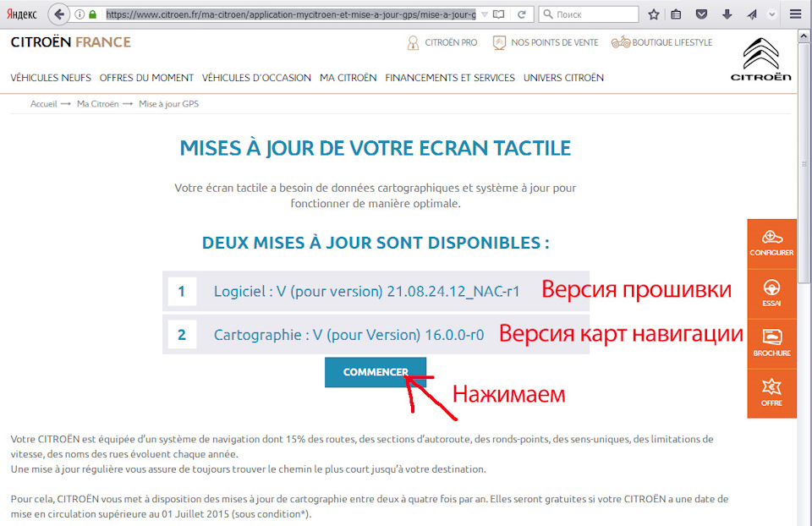Click the Яндекс logo in the toolbar

(x=22, y=14)
